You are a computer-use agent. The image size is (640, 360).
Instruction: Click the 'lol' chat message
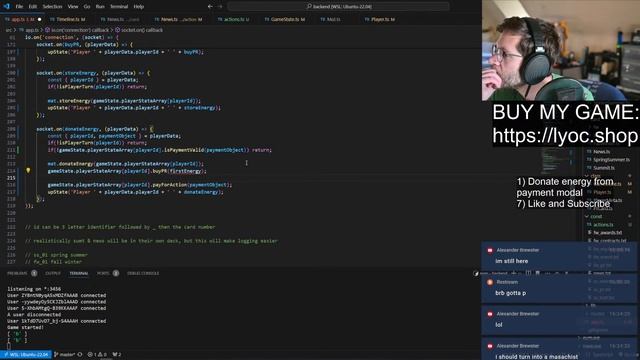coord(498,324)
